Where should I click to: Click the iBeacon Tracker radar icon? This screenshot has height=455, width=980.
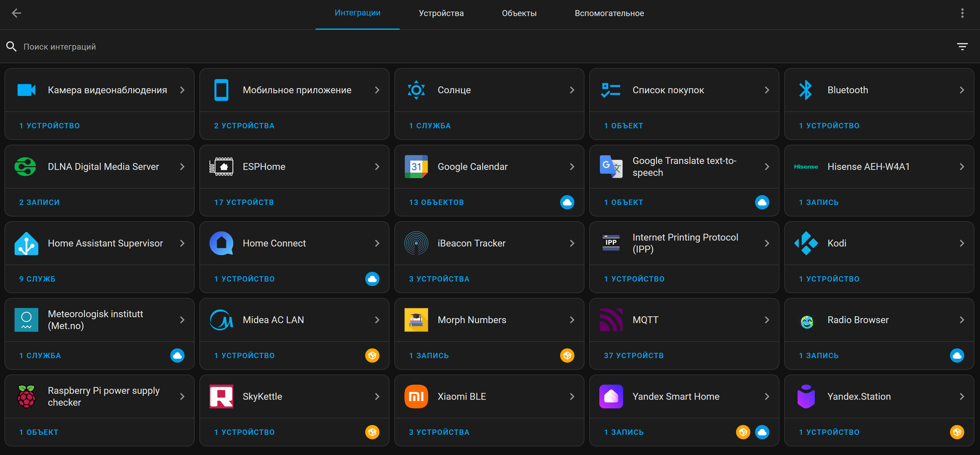(416, 243)
